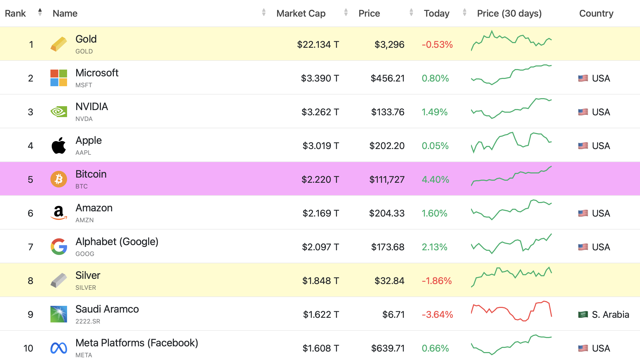Click Apple's 30-day price chart
Viewport: 640px width, 364px height.
[x=511, y=143]
